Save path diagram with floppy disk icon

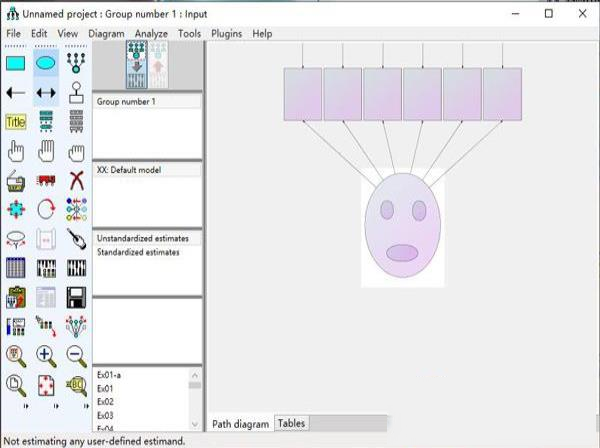76,297
